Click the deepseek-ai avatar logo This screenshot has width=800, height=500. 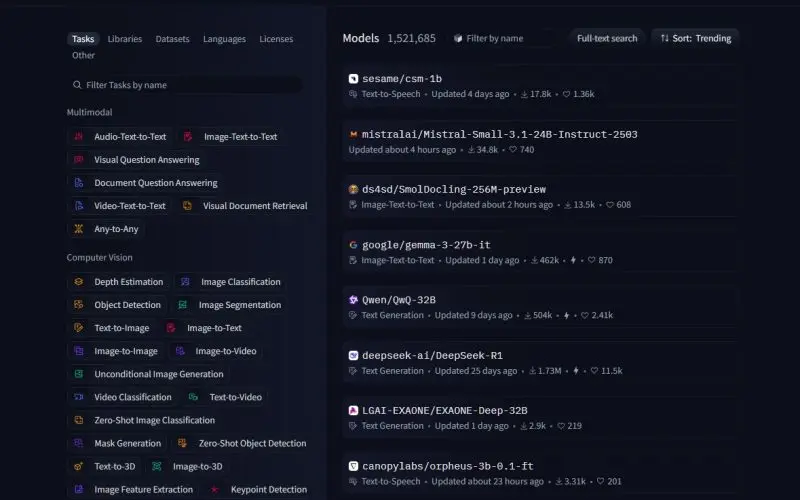[353, 356]
